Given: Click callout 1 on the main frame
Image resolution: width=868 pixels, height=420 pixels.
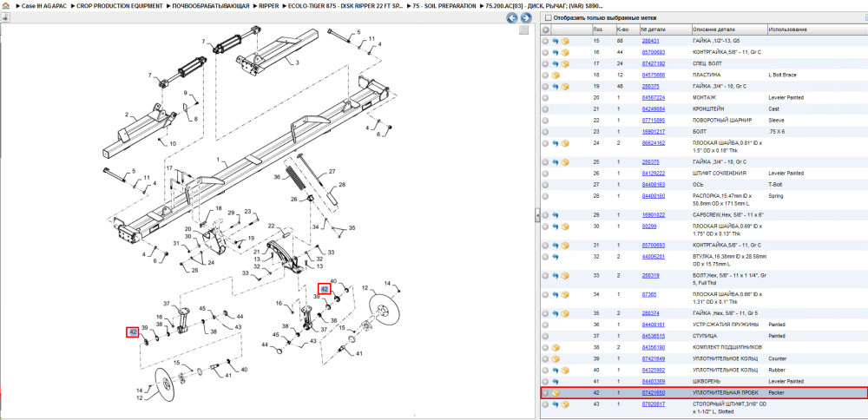Looking at the screenshot, I should [x=219, y=160].
